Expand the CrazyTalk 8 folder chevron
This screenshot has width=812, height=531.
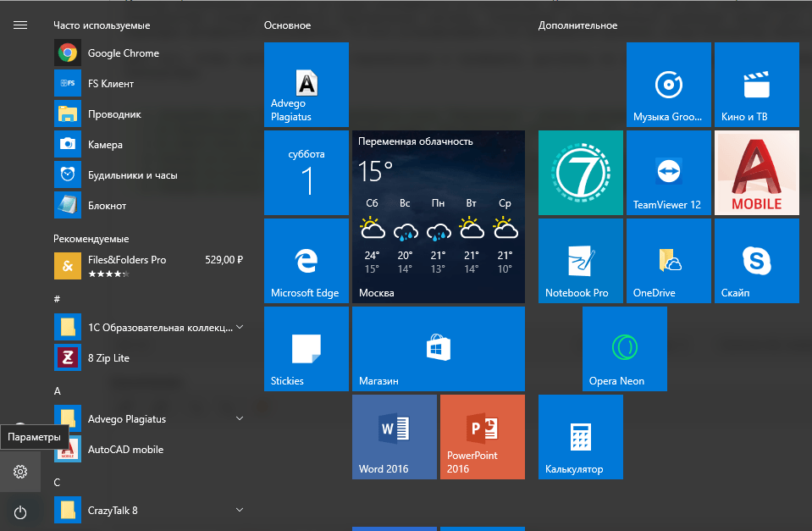click(x=240, y=510)
